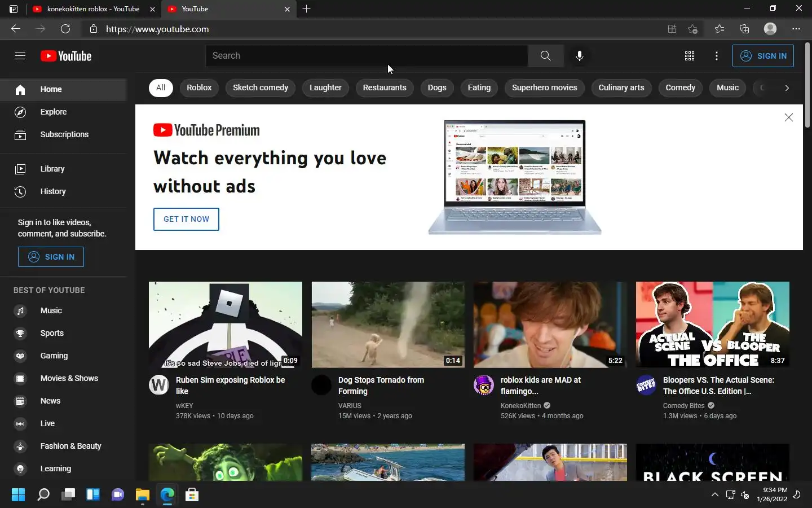Click the Explore compass icon
Viewport: 812px width, 508px height.
click(20, 112)
